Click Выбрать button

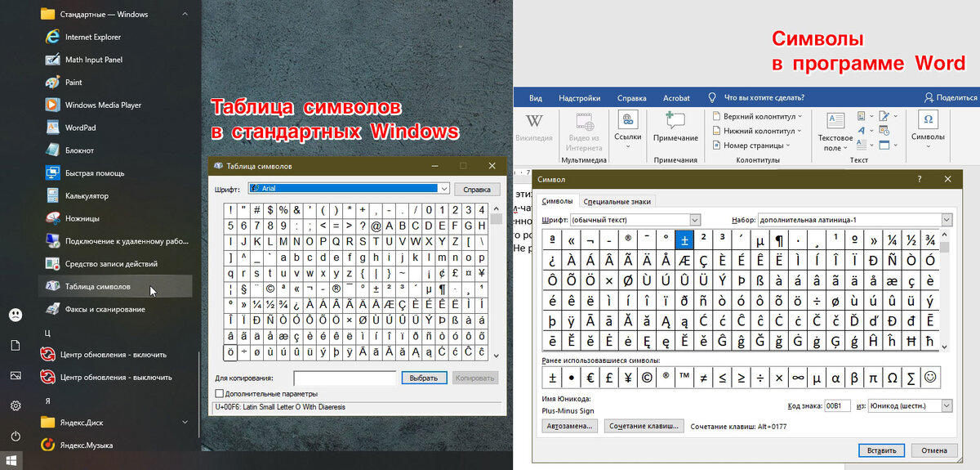[x=424, y=378]
